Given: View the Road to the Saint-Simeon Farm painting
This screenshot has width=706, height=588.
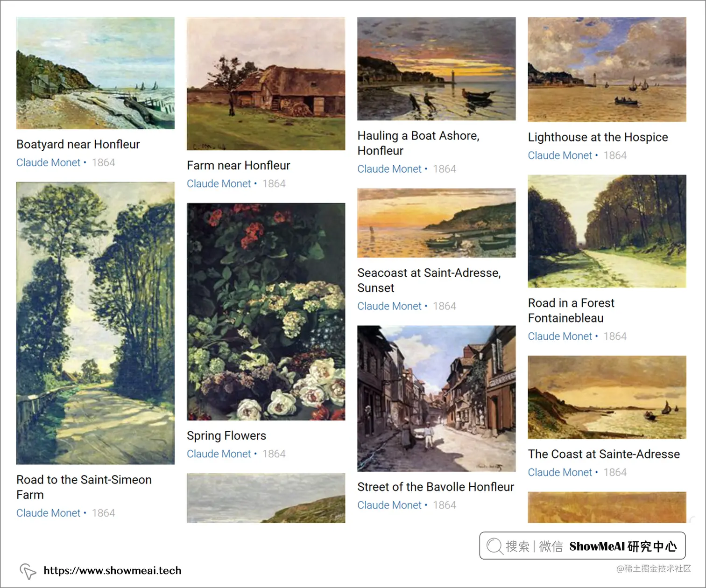Looking at the screenshot, I should (95, 323).
